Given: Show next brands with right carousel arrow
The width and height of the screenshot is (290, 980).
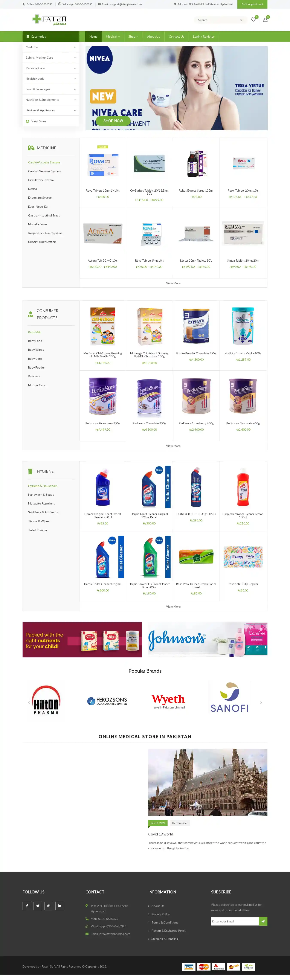Looking at the screenshot, I should 261,702.
